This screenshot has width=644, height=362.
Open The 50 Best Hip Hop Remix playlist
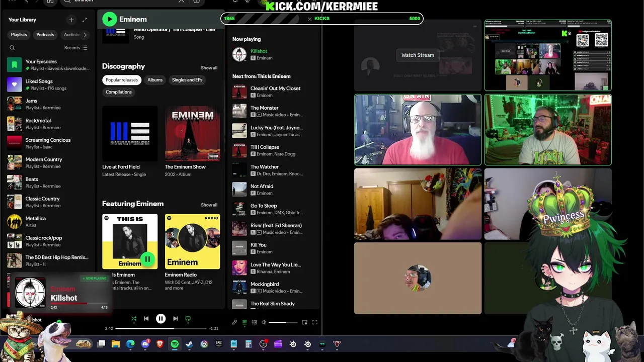point(50,260)
